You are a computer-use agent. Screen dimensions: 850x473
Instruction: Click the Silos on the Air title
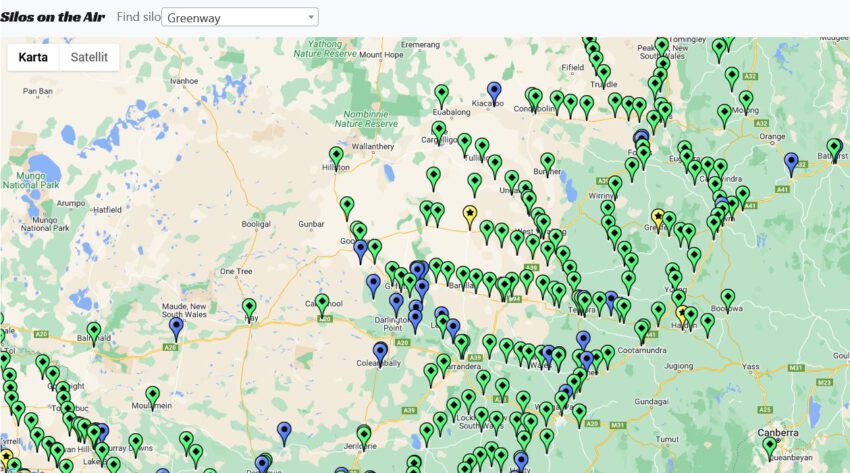[52, 17]
